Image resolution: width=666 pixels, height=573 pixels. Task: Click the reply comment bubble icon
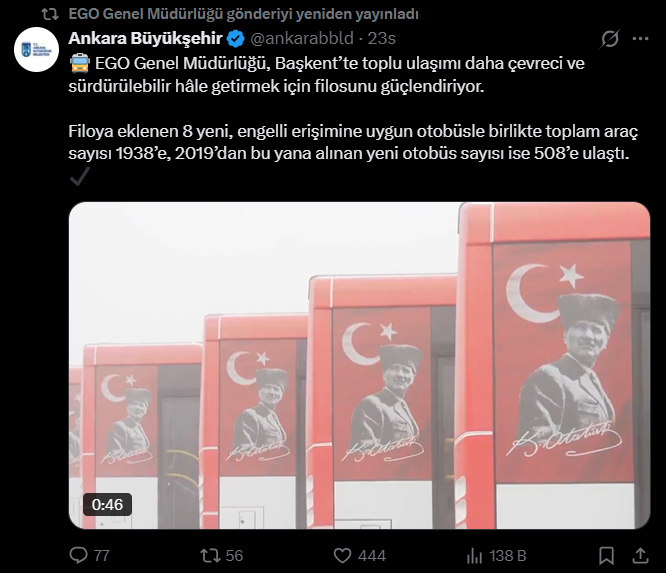(78, 555)
